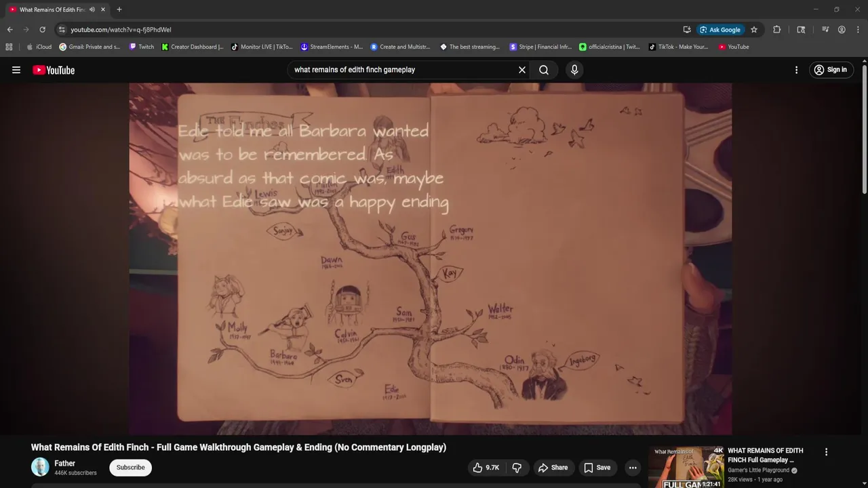
Task: Open the StreamElements bookmark
Action: 332,47
